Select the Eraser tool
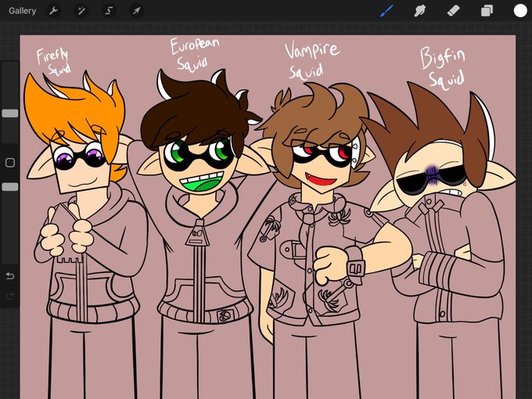 click(x=454, y=11)
